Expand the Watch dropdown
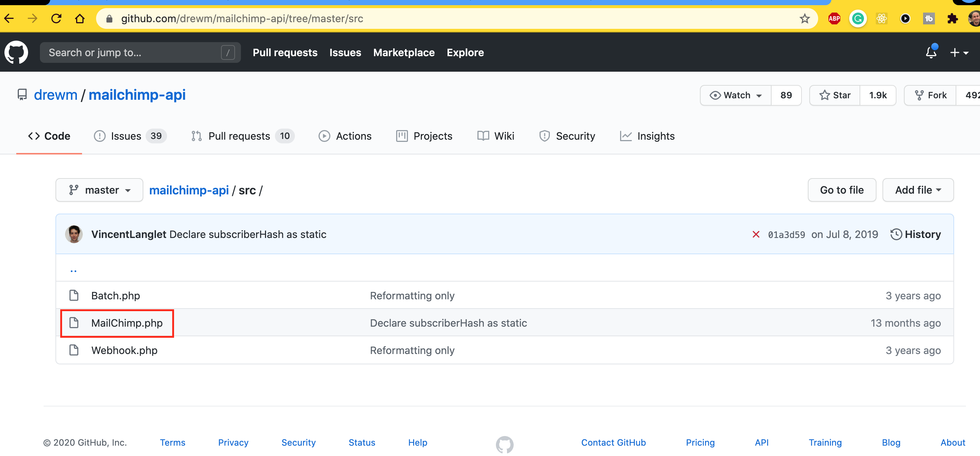Image resolution: width=980 pixels, height=456 pixels. [735, 95]
